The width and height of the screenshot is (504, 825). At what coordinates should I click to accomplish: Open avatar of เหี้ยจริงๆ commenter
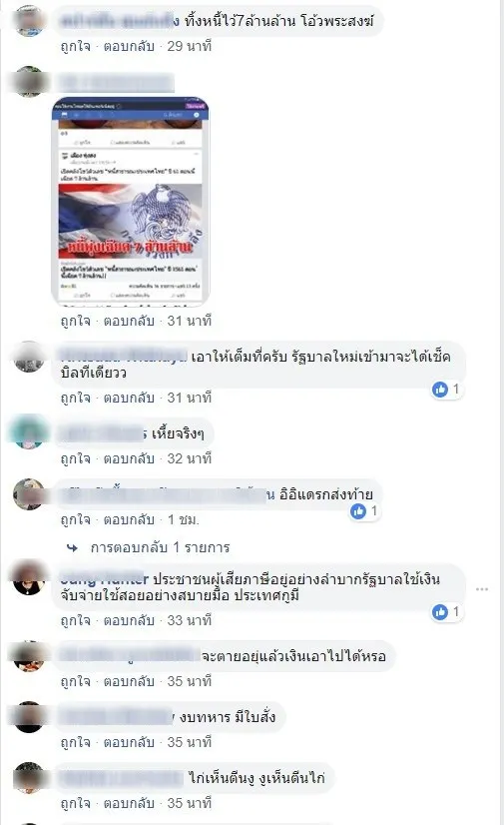pos(28,431)
